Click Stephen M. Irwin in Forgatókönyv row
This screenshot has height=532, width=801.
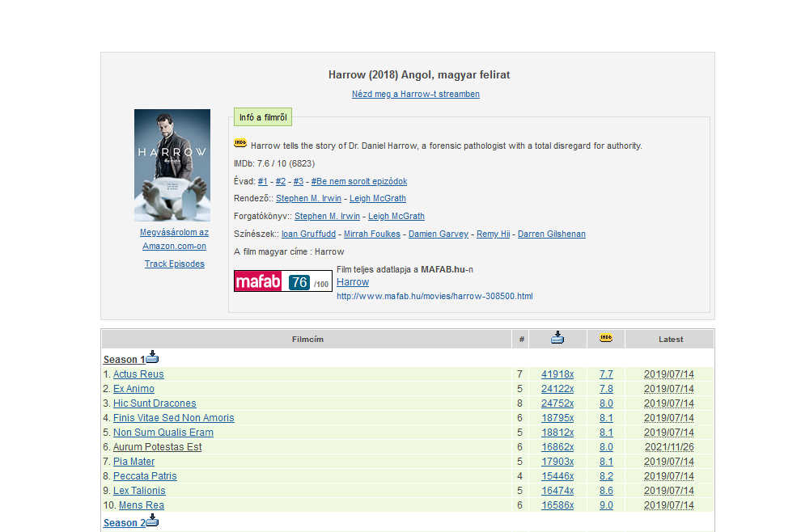tap(327, 216)
